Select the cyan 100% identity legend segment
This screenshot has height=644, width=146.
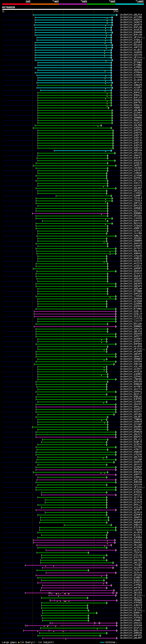coord(130,4)
